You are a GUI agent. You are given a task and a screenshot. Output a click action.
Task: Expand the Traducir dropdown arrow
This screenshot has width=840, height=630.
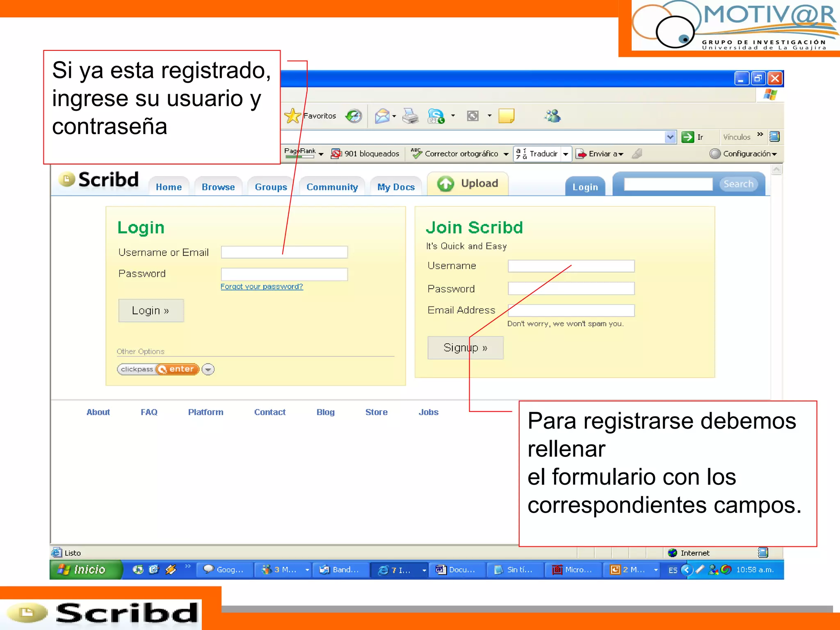pyautogui.click(x=566, y=154)
